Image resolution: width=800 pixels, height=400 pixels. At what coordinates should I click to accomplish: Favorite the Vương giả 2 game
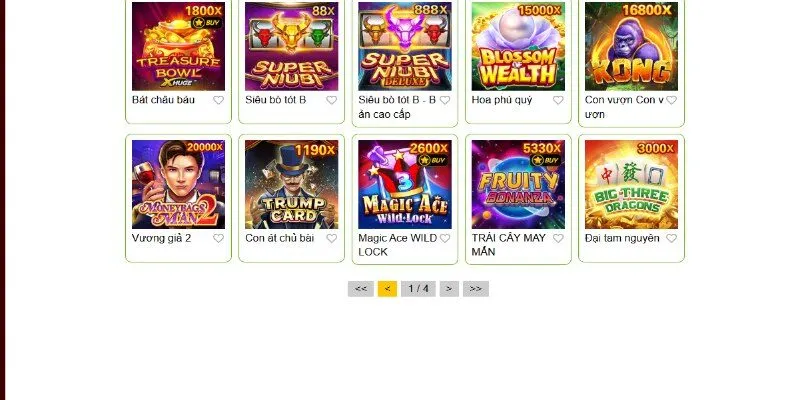218,238
